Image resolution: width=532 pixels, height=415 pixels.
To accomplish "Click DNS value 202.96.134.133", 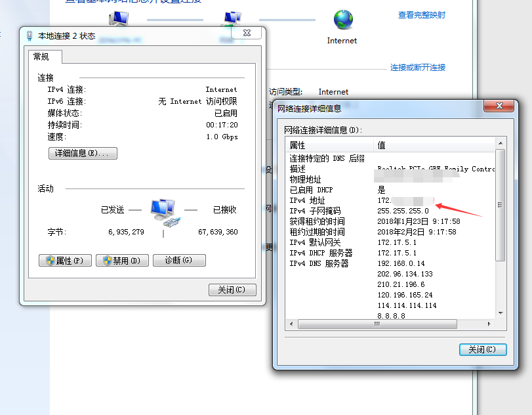I will [x=405, y=274].
